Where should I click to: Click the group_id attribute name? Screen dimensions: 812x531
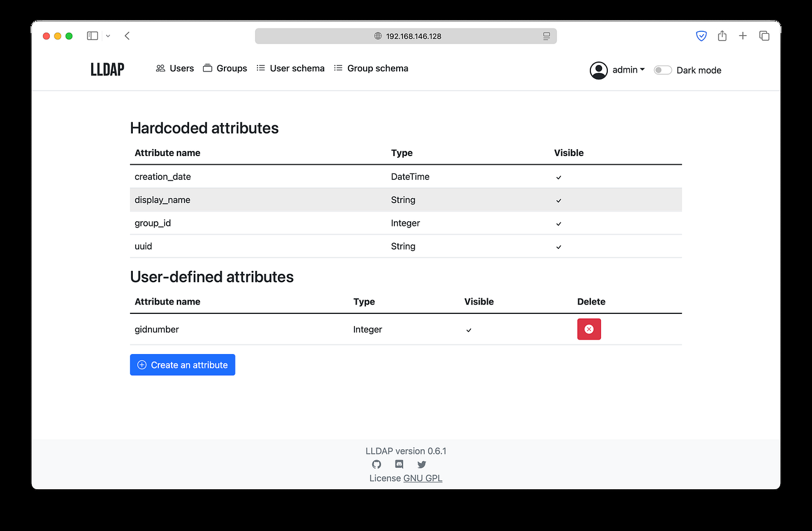click(153, 223)
